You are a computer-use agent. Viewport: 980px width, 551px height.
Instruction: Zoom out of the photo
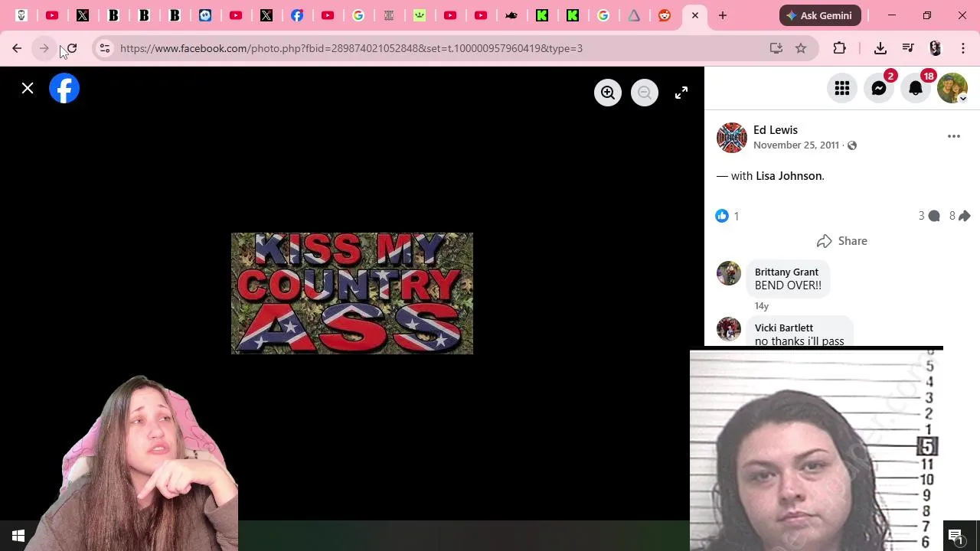tap(645, 93)
